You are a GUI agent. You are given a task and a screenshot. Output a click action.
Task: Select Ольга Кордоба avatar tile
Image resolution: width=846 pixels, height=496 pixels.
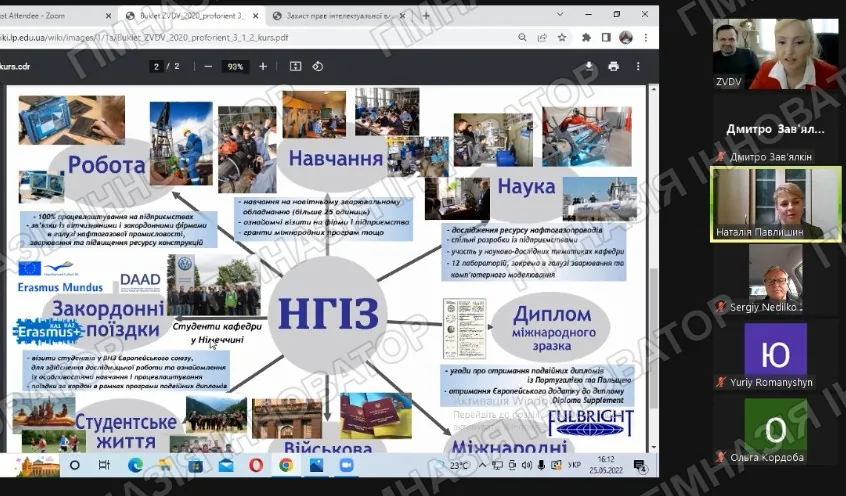click(775, 430)
